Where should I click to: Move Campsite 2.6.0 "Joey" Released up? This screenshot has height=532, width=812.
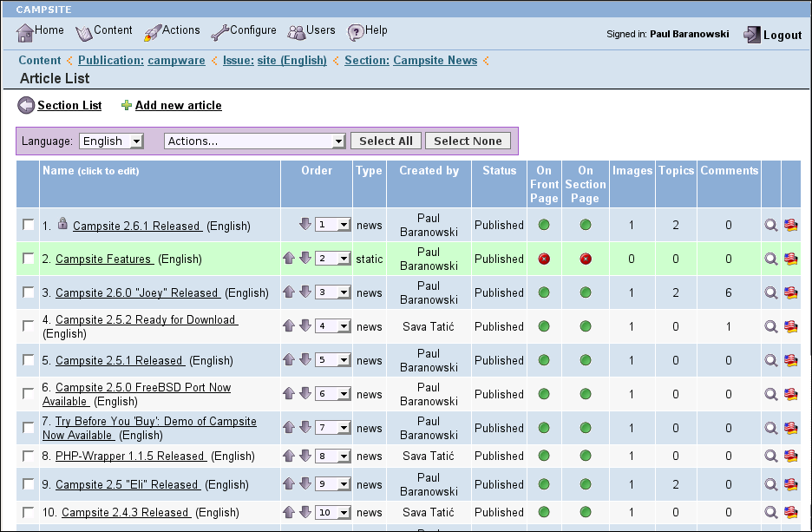click(289, 292)
